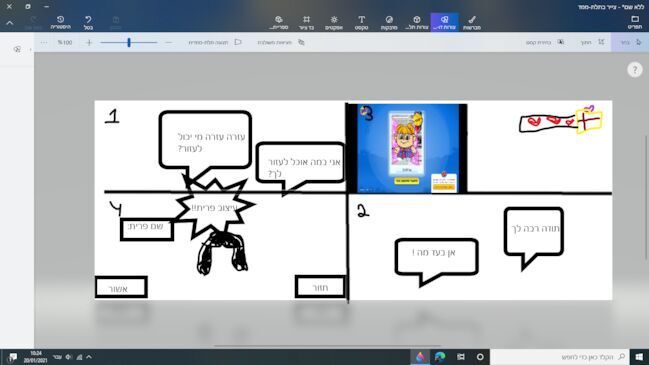649x365 pixels.
Task: Open the Stickers tool
Action: 389,22
